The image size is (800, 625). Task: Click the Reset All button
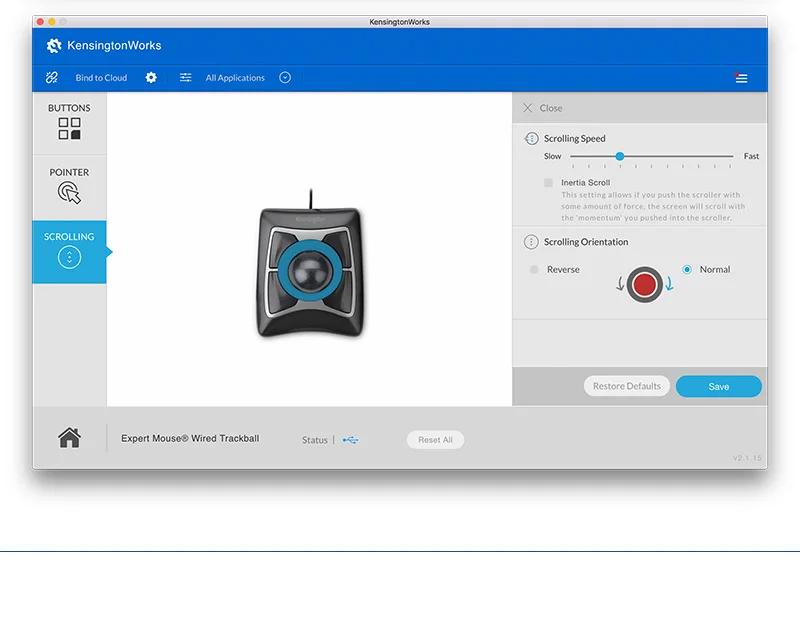(435, 440)
